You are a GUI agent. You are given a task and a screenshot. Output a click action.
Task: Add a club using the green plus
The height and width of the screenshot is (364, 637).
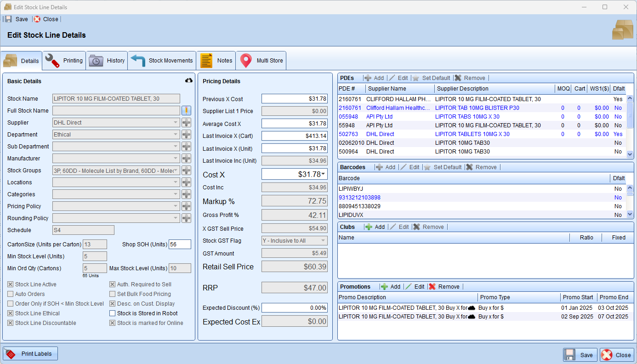[x=369, y=227]
